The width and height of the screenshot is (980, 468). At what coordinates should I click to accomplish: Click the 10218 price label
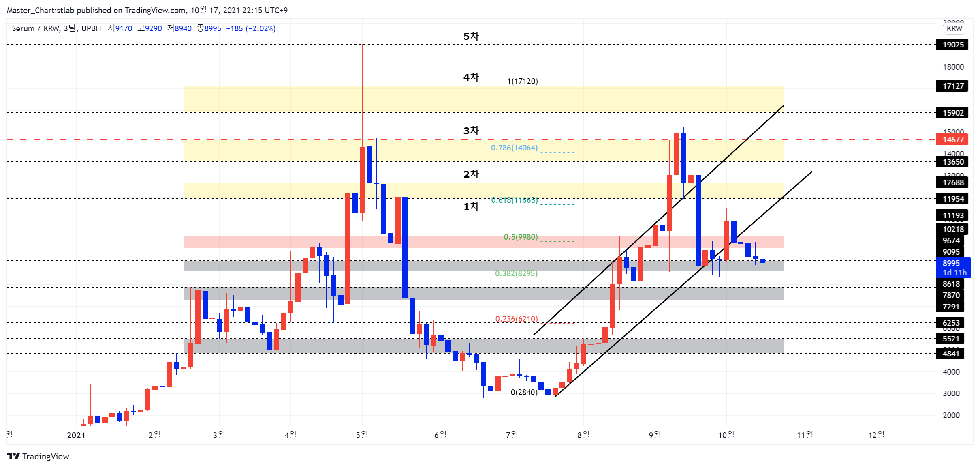pos(952,229)
